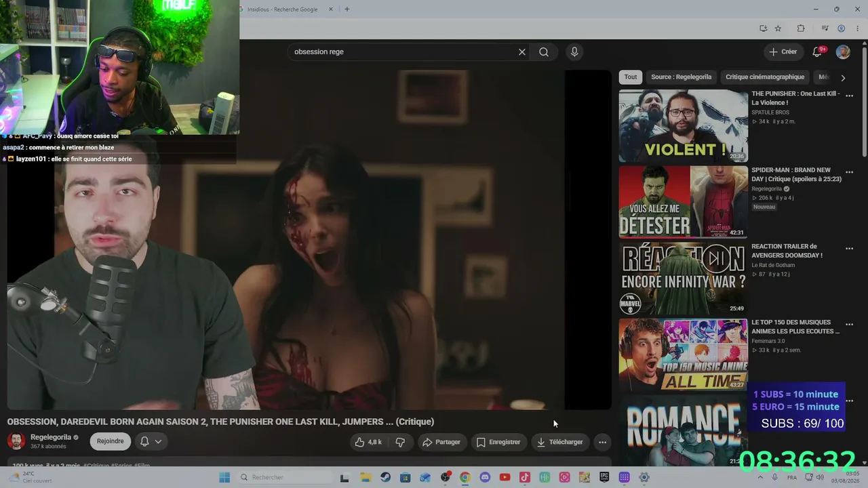Click the 'Partager' share button

[x=441, y=442]
